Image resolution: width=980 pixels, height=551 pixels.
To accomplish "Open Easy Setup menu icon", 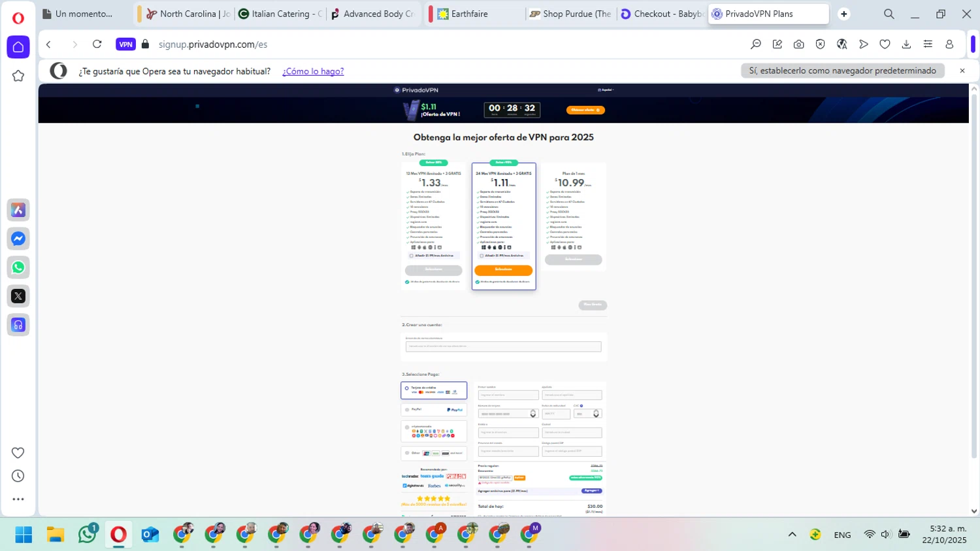I will click(x=928, y=44).
